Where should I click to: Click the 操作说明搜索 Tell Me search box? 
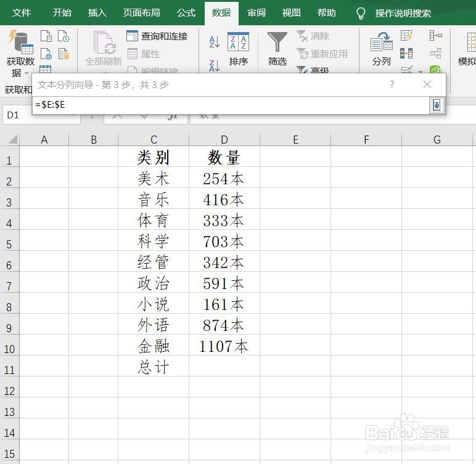pyautogui.click(x=403, y=13)
